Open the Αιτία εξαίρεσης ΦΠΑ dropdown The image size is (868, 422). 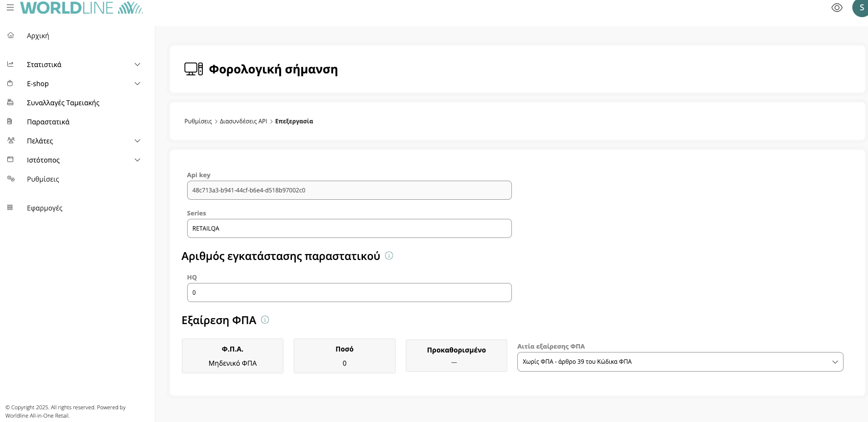click(x=680, y=362)
